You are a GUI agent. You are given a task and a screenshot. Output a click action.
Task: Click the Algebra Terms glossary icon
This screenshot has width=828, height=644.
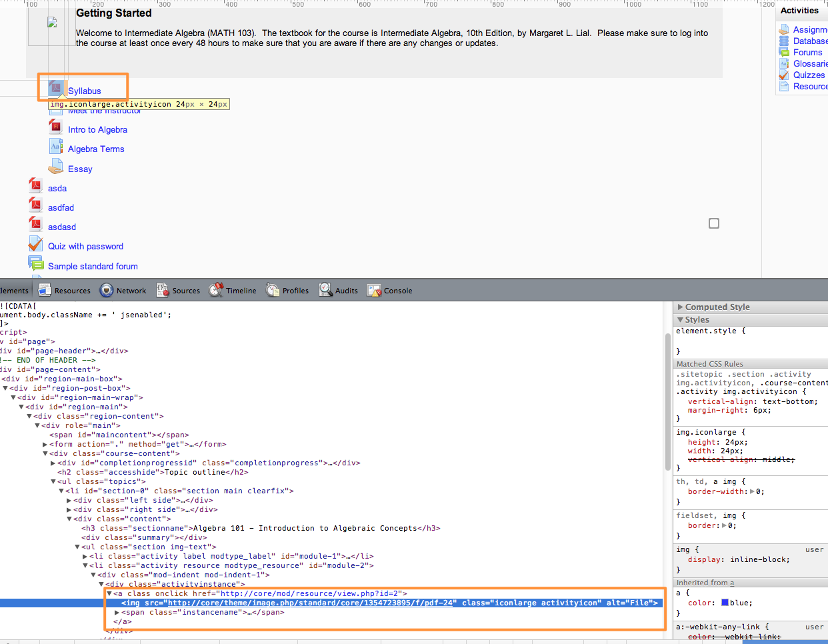56,147
